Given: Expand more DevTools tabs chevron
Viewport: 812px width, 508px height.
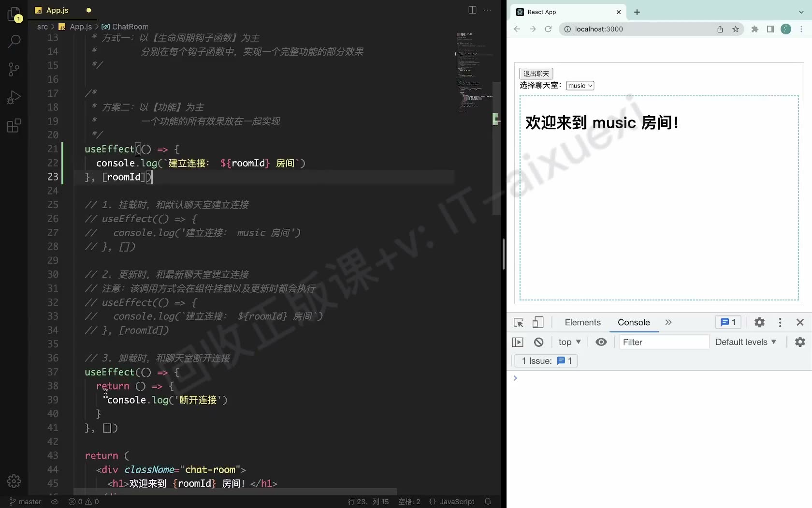Looking at the screenshot, I should (x=668, y=322).
